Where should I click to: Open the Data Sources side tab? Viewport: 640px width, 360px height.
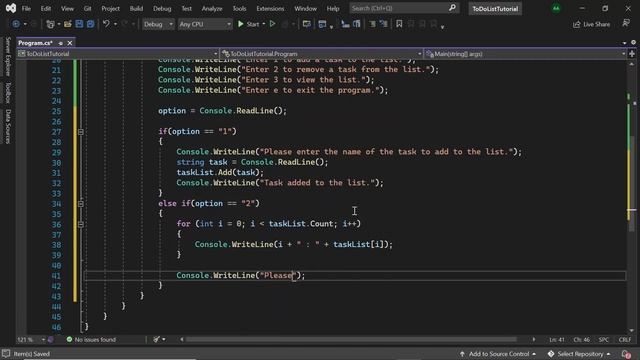[8, 126]
